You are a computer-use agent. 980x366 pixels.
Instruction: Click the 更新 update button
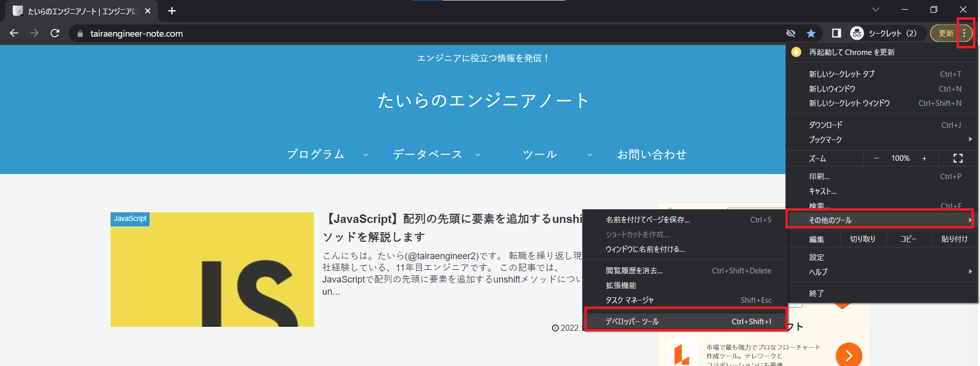pyautogui.click(x=945, y=34)
